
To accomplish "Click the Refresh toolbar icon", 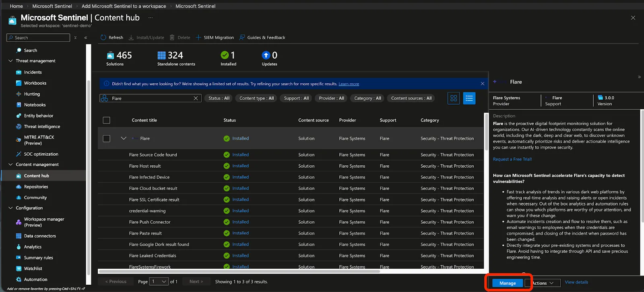I will pyautogui.click(x=103, y=37).
